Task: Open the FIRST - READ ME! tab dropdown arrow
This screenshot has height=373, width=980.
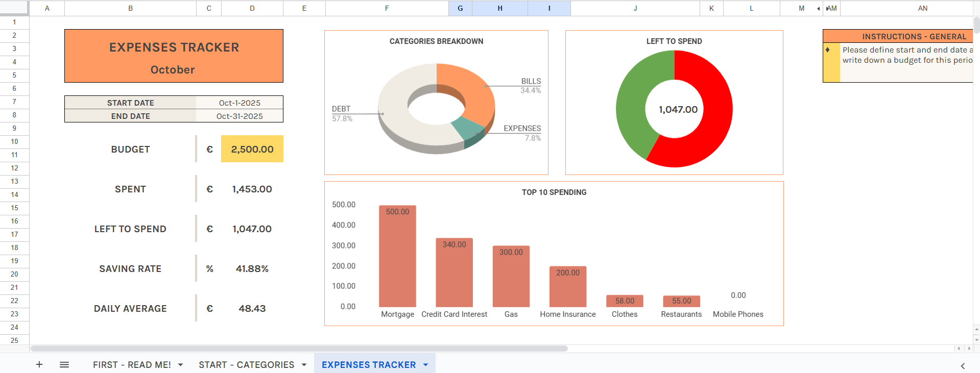Action: 180,365
